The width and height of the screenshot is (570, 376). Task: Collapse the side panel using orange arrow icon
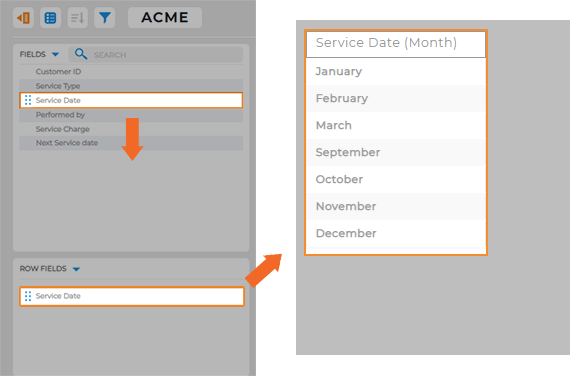(24, 17)
